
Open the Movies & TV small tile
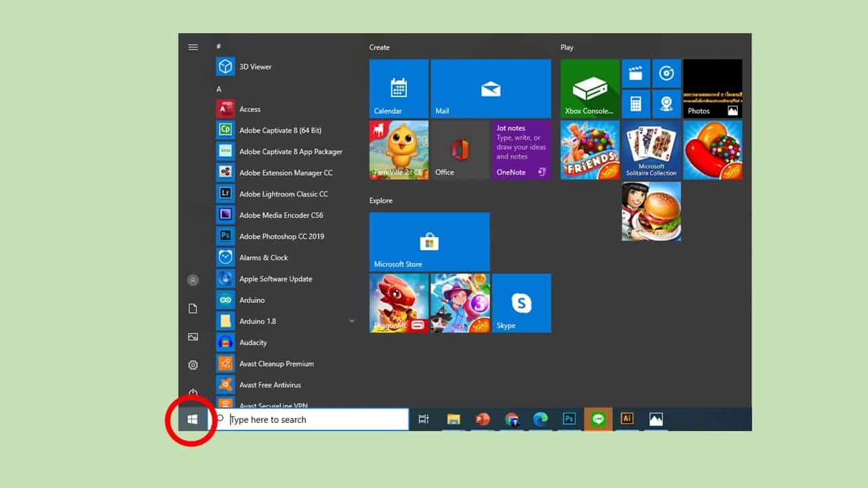point(636,73)
